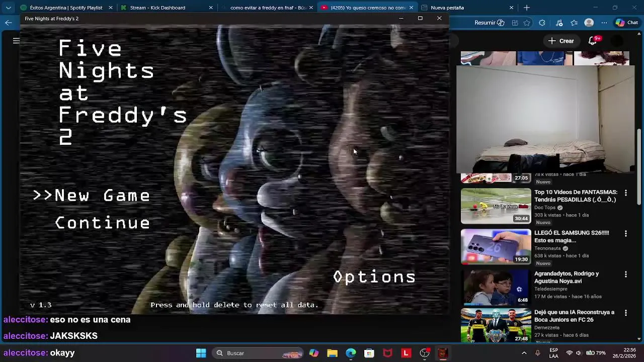The image size is (644, 362).
Task: Click the 6:48 kids video thumbnail
Action: [496, 288]
